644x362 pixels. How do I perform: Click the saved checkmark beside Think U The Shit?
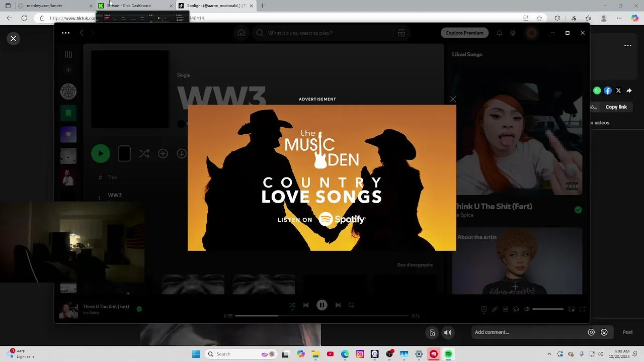tap(578, 210)
